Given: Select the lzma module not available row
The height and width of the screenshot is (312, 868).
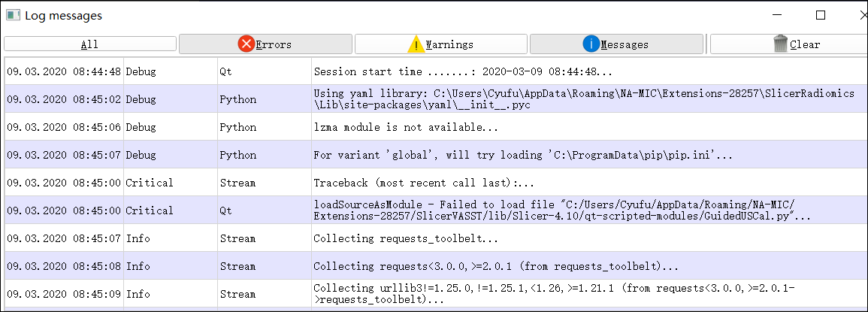Looking at the screenshot, I should coord(436,127).
